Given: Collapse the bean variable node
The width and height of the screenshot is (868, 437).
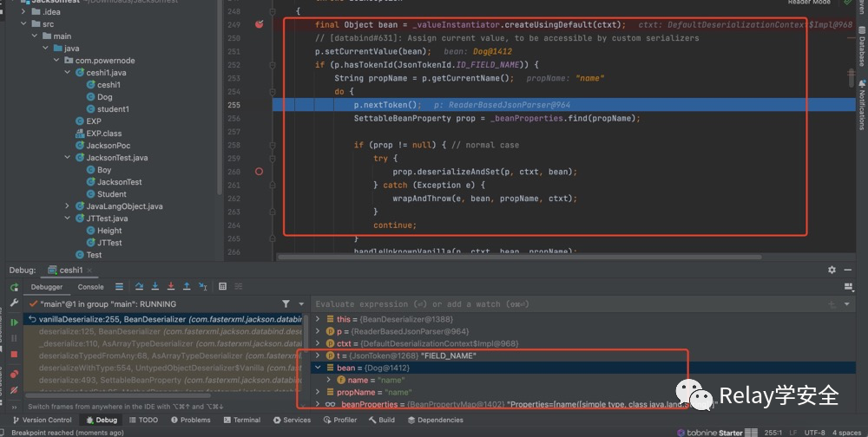Looking at the screenshot, I should pyautogui.click(x=318, y=368).
